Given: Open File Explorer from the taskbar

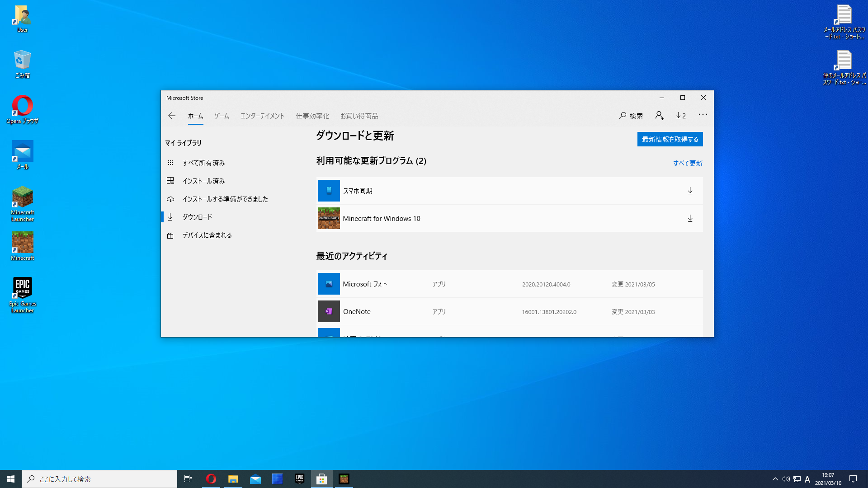Looking at the screenshot, I should pyautogui.click(x=233, y=479).
